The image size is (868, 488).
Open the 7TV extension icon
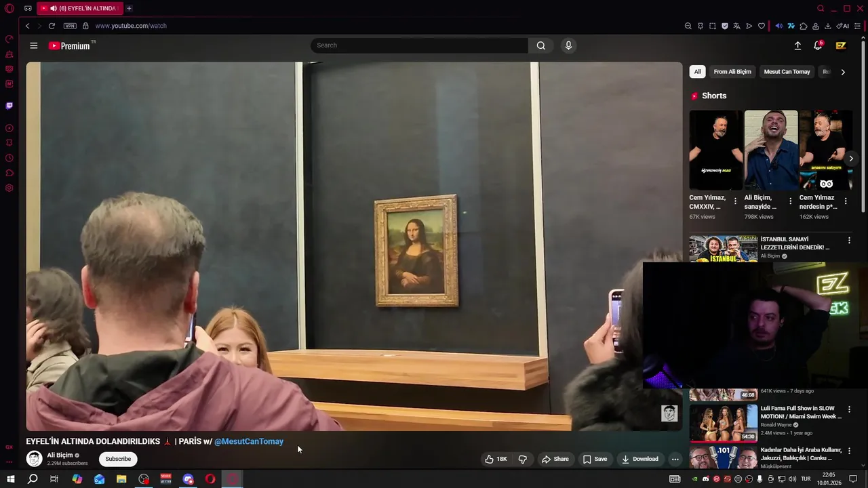pos(791,26)
